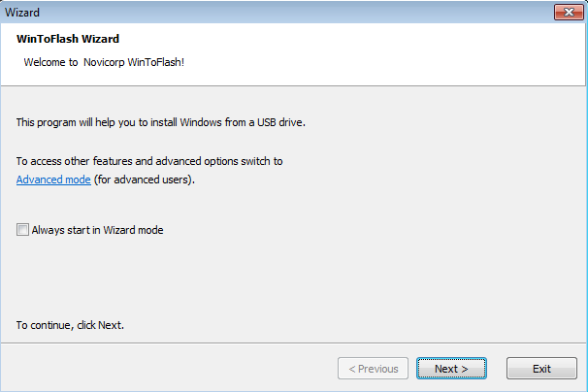The image size is (588, 392).
Task: Click the 'Wizard' title bar text
Action: tap(22, 13)
